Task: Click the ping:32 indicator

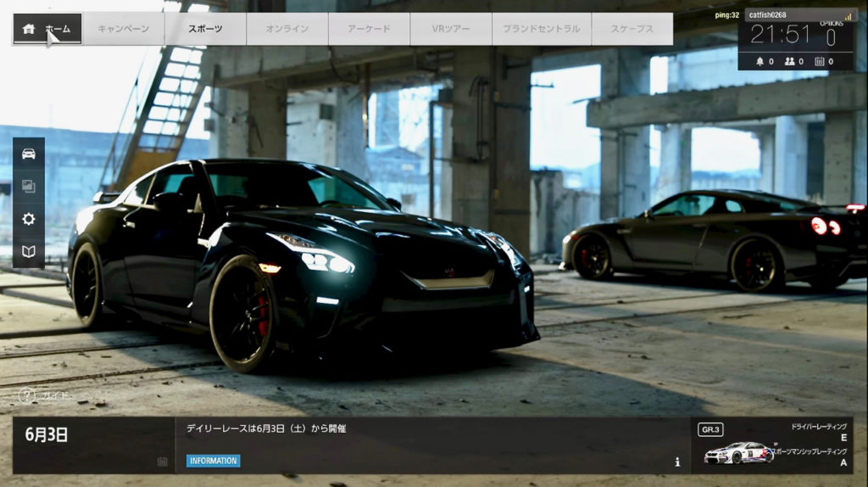Action: click(x=726, y=15)
